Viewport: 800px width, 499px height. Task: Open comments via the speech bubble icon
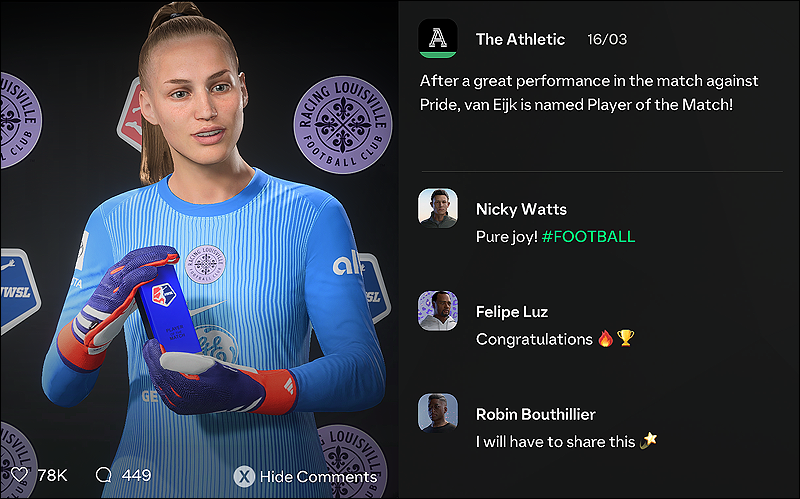click(x=104, y=475)
